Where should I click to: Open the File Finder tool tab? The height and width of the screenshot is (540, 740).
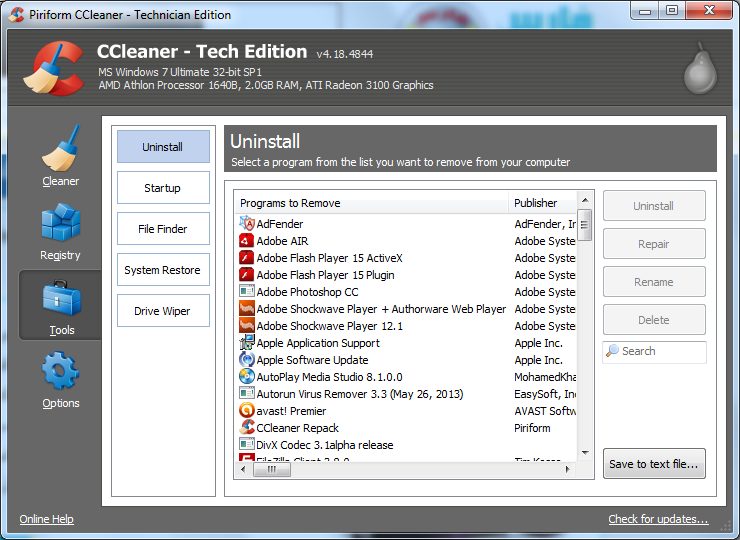[x=163, y=229]
